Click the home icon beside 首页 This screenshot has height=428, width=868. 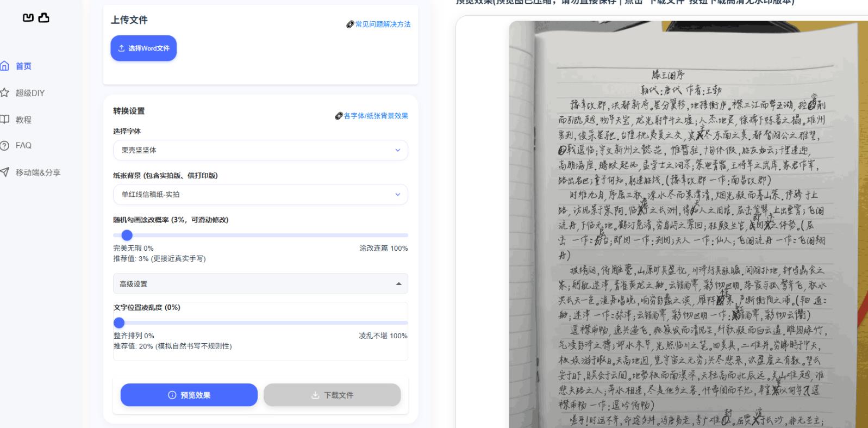tap(4, 66)
